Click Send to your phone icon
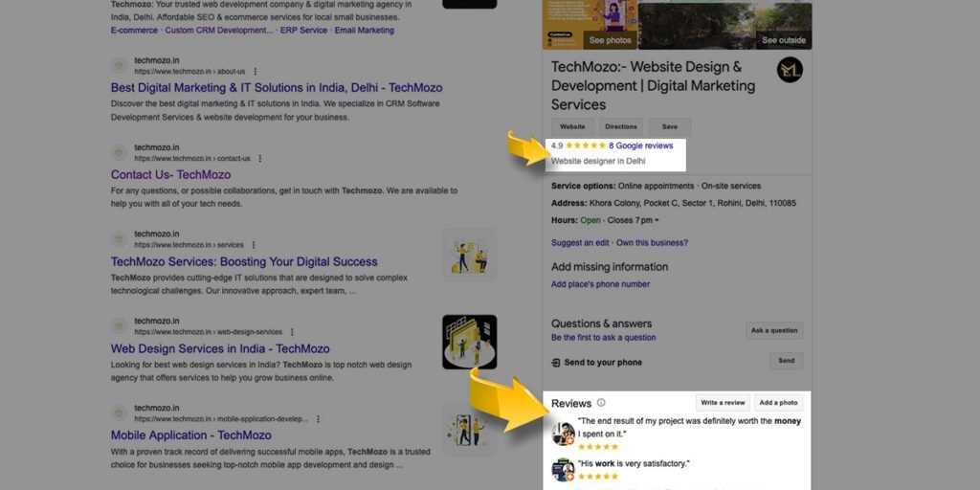This screenshot has height=490, width=980. click(x=556, y=363)
